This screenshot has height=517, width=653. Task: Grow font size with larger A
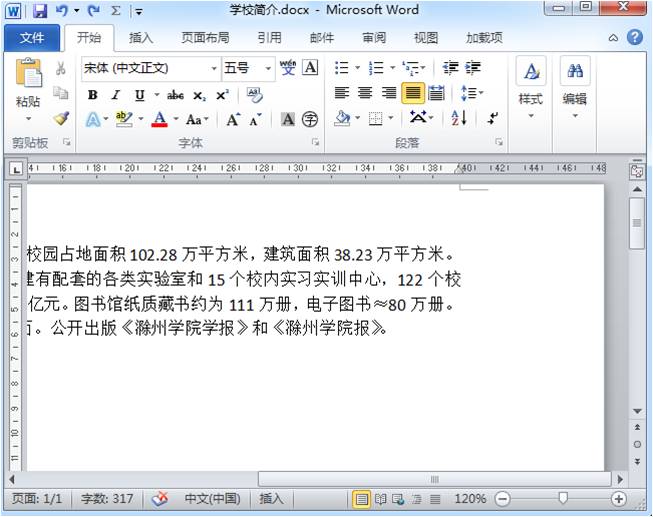point(233,120)
